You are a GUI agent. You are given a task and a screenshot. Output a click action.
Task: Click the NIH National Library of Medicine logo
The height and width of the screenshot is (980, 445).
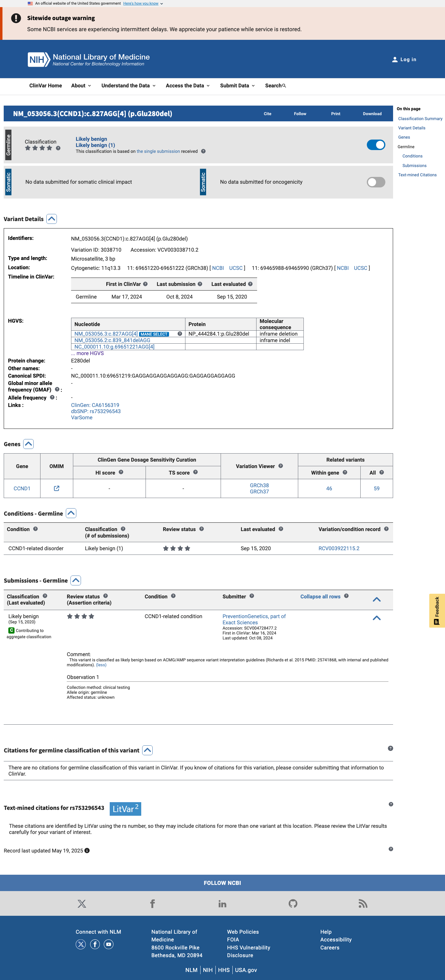(89, 59)
